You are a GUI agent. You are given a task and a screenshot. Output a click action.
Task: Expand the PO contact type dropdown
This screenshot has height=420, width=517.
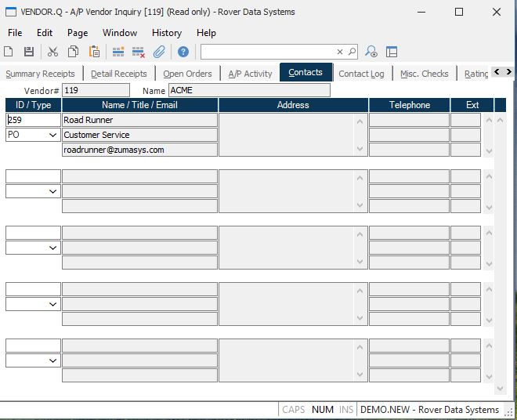click(52, 135)
